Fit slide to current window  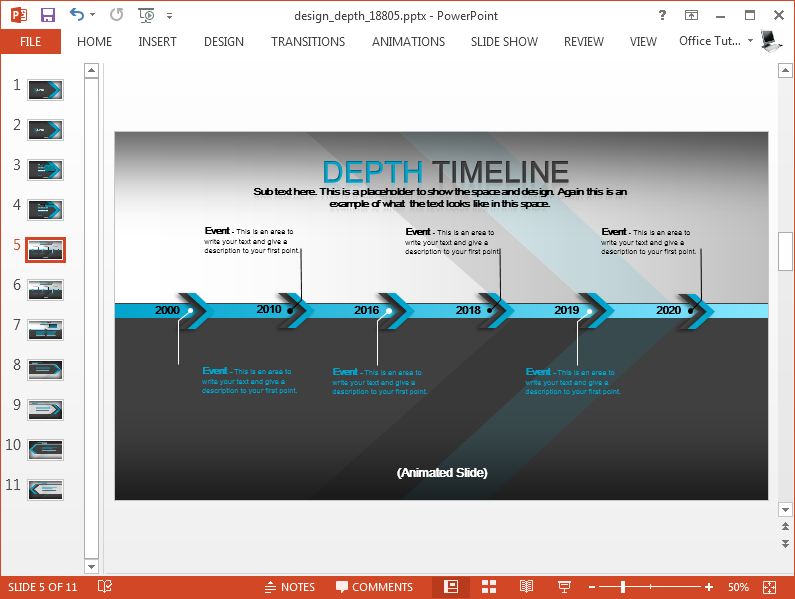point(769,587)
